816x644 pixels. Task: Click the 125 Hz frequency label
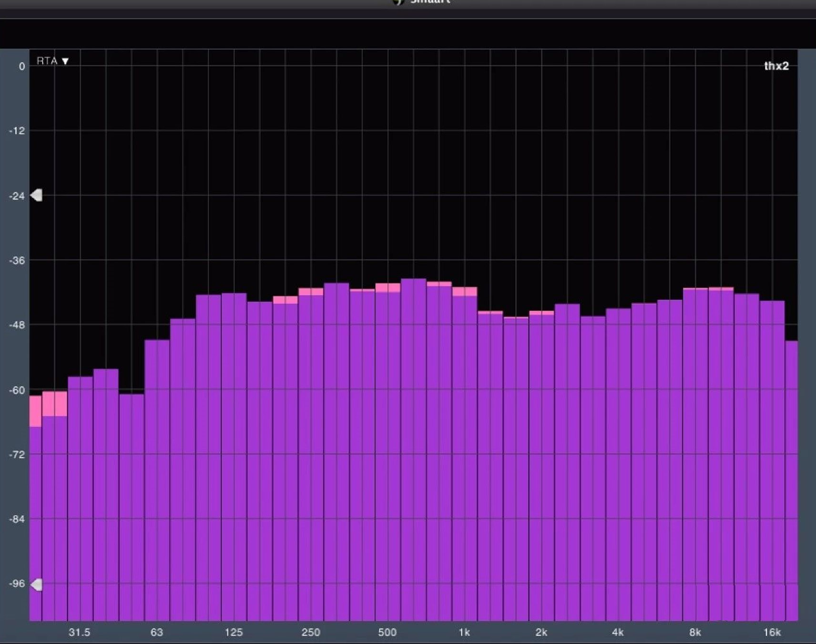point(234,632)
